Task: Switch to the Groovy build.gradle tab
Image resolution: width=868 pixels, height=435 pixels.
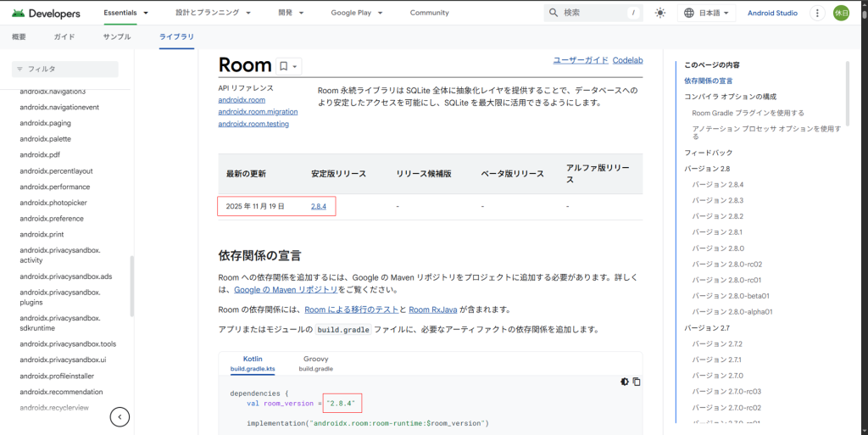Action: click(315, 364)
